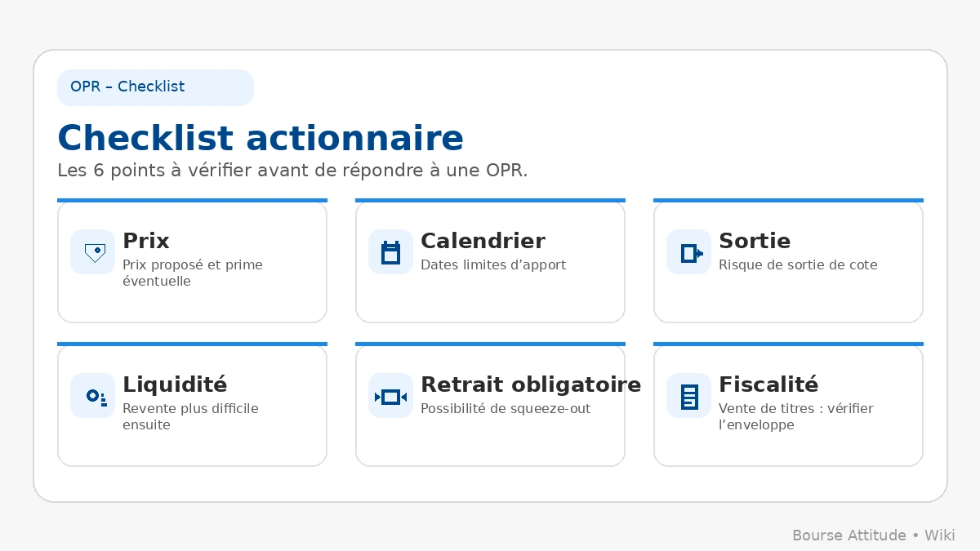Screen dimensions: 980x551
Task: Open the Calendrier card title
Action: pos(483,241)
